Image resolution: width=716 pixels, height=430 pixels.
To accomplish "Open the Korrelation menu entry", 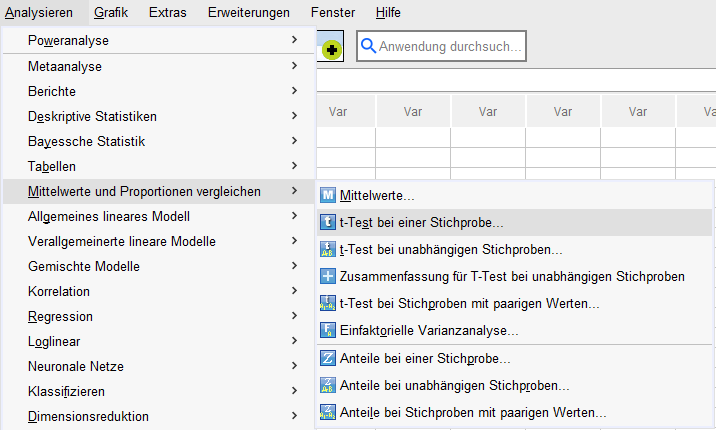I will point(158,291).
